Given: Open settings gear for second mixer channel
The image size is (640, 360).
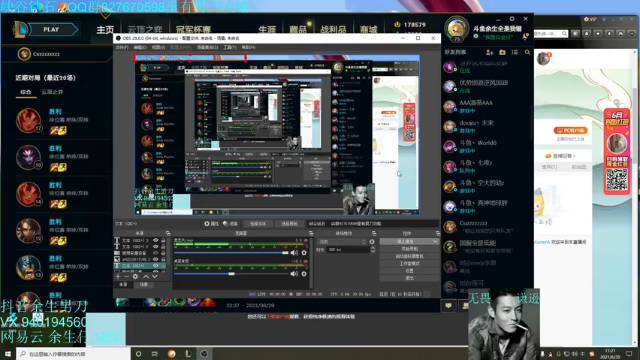Looking at the screenshot, I should point(304,274).
